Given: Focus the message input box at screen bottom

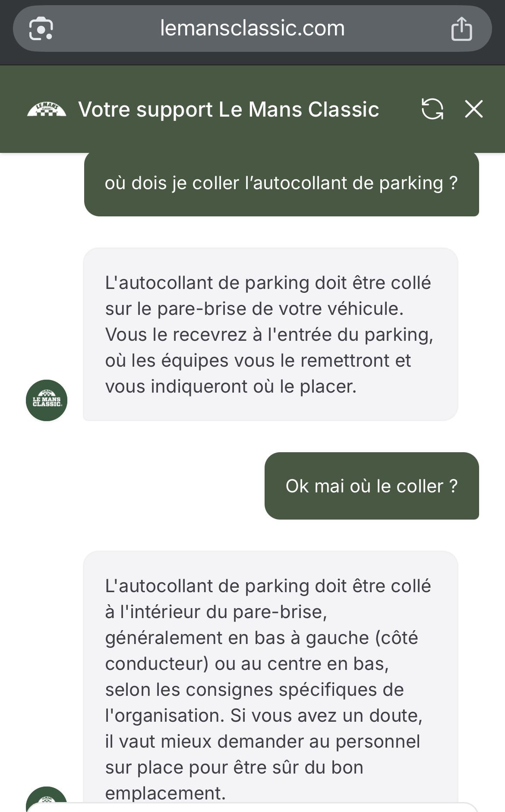Looking at the screenshot, I should pyautogui.click(x=252, y=808).
